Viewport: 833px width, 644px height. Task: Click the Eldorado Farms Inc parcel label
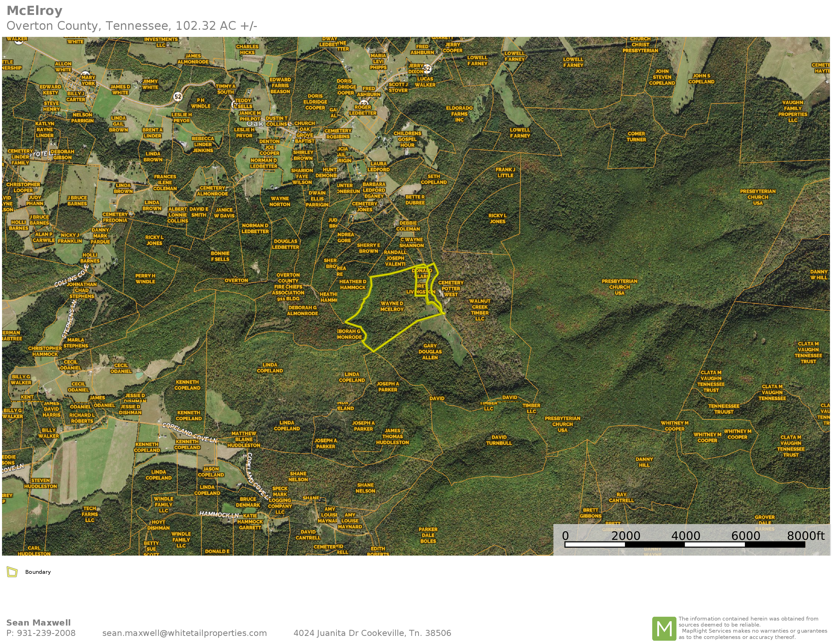tap(459, 114)
